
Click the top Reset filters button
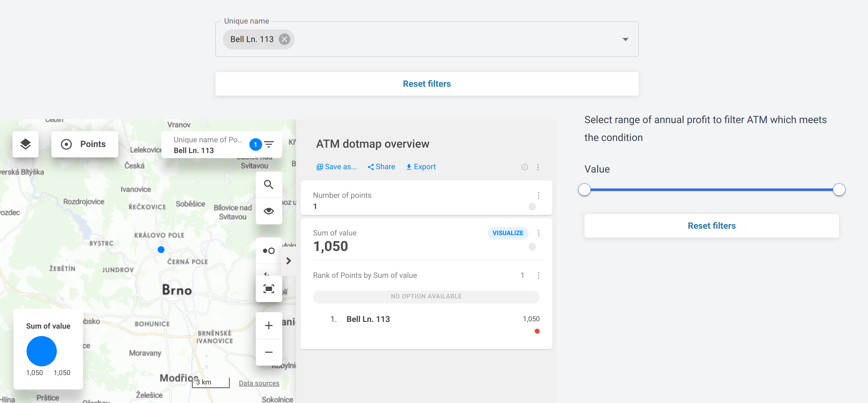pos(426,84)
